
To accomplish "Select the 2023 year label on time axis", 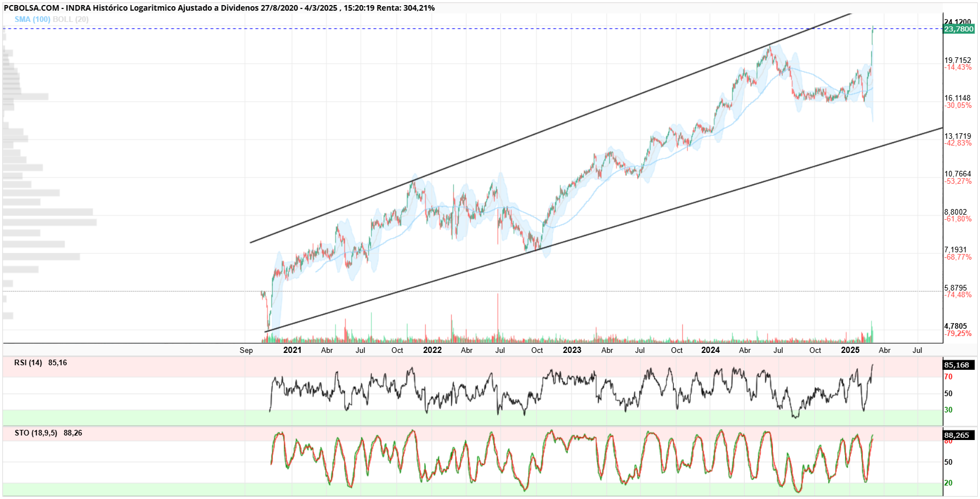I will (572, 350).
